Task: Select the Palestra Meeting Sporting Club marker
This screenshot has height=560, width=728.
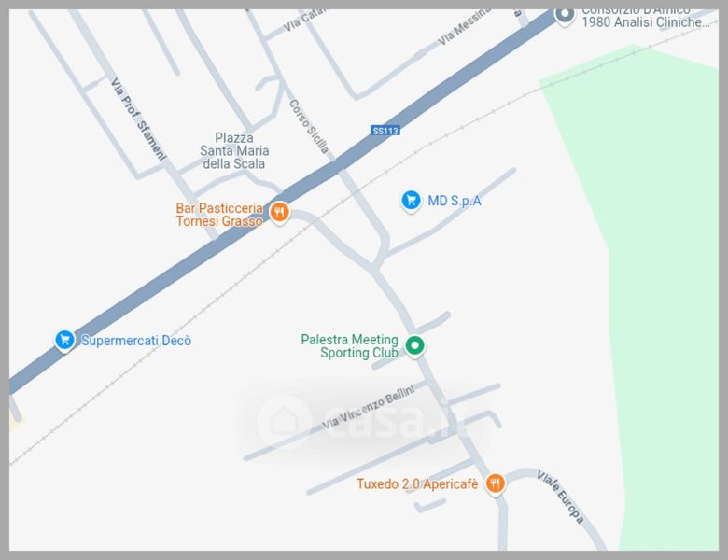Action: click(414, 346)
